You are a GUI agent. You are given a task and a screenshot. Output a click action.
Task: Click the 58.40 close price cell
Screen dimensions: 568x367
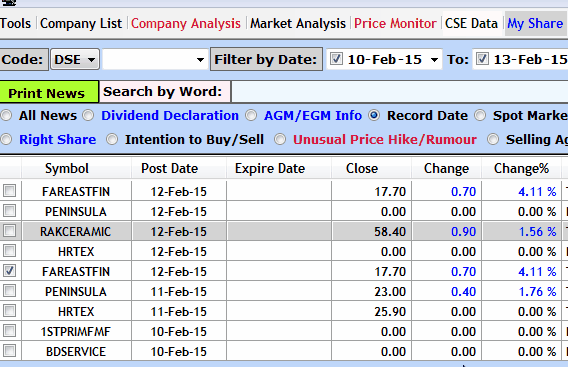[x=371, y=232]
